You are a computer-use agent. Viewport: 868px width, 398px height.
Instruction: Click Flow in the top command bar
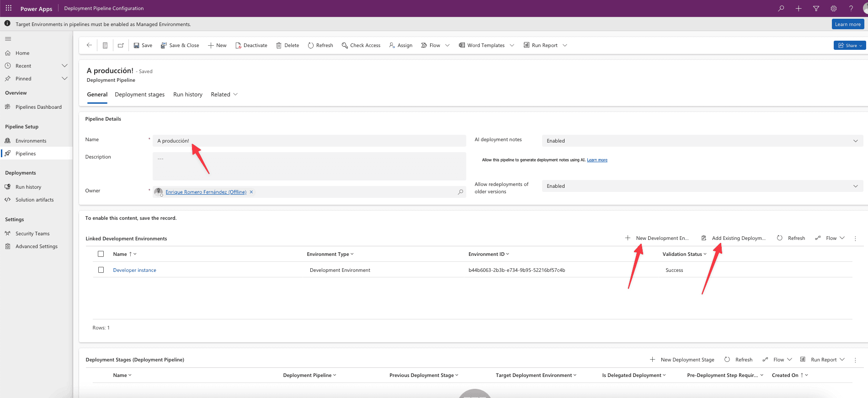click(431, 45)
